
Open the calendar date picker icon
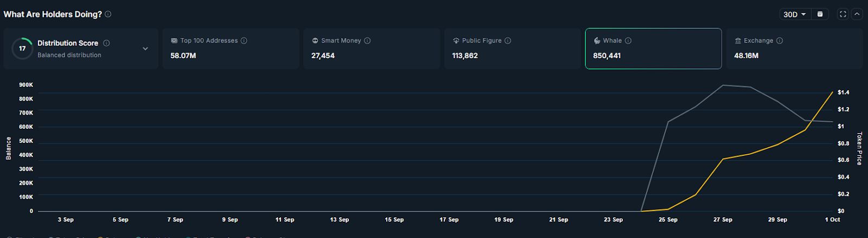[x=820, y=14]
